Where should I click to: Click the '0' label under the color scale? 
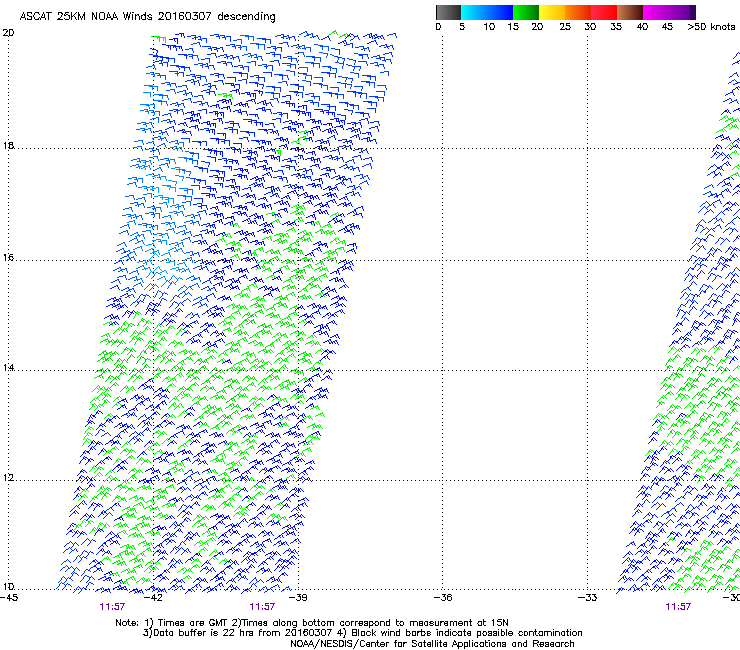438,27
